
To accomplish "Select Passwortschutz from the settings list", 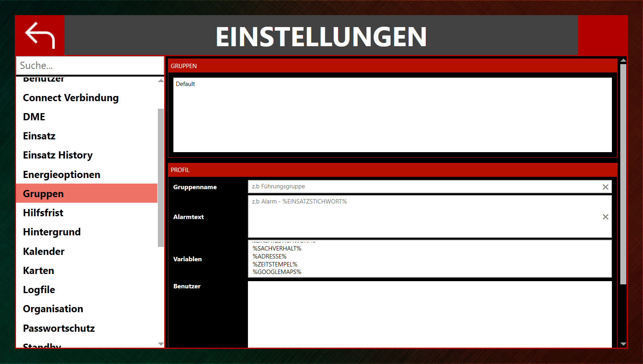I will coord(59,328).
